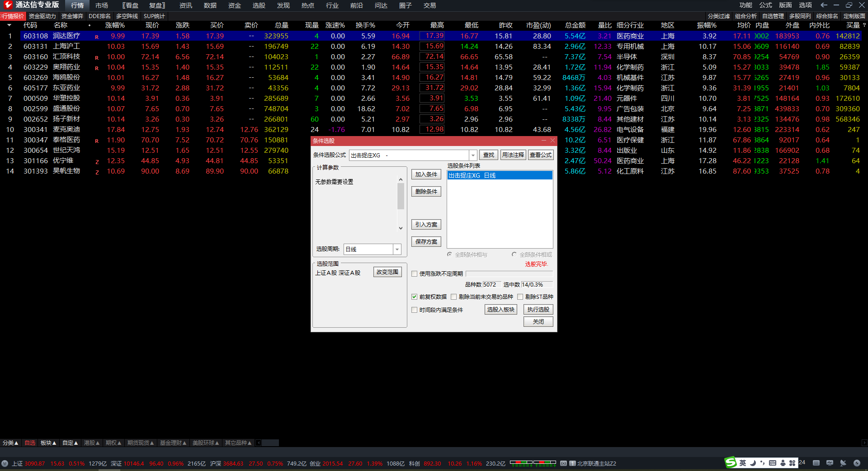Open the column menu triangle beside 代码

coord(9,25)
